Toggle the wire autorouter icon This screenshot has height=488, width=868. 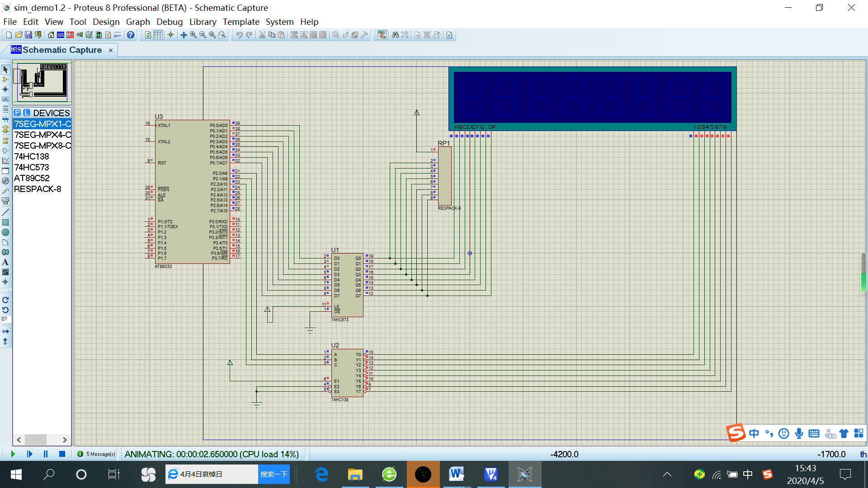tap(382, 35)
